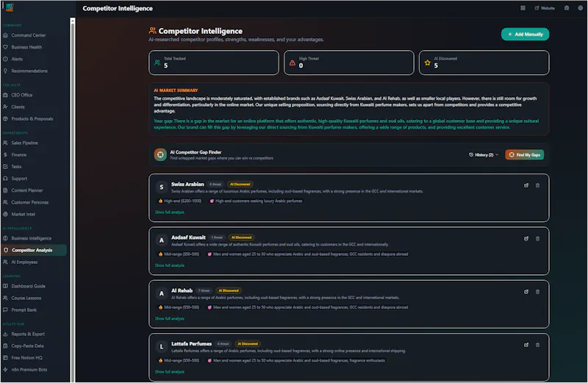Viewport: 588px width, 383px height.
Task: Click the Lattafa Perfumes competitor name
Action: 191,343
